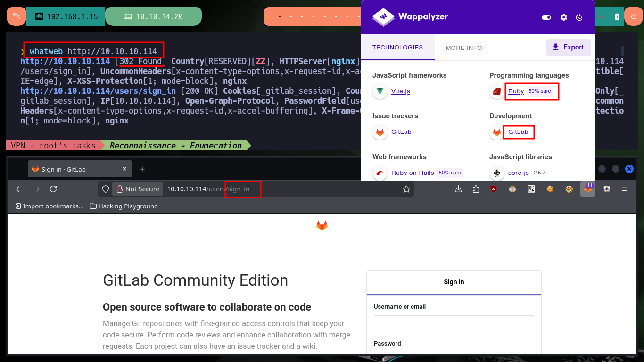
Task: Click the Ruby on Rails logo icon
Action: pyautogui.click(x=380, y=173)
